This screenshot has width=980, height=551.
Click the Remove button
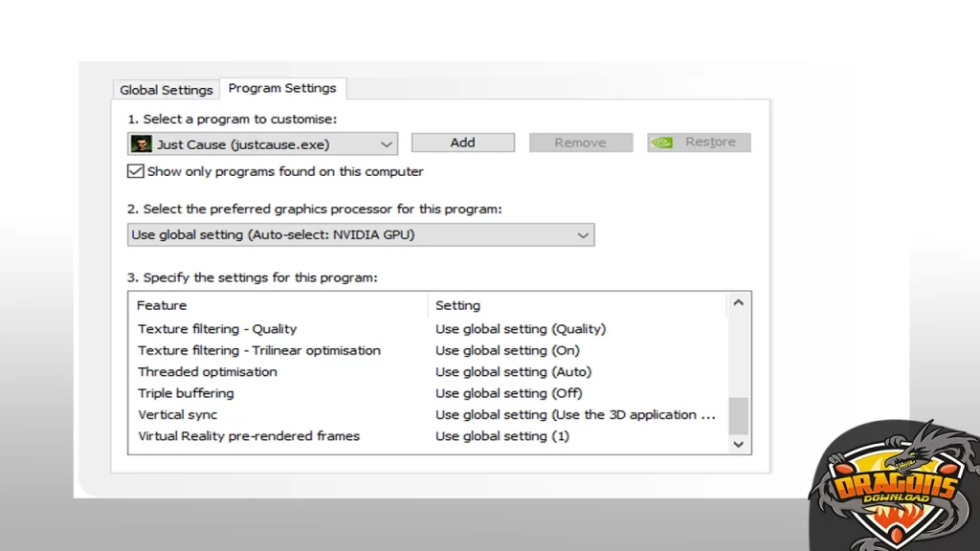(x=580, y=143)
